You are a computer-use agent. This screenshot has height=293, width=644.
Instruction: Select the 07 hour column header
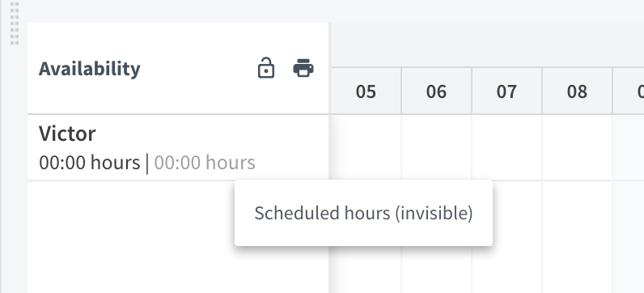(x=506, y=91)
